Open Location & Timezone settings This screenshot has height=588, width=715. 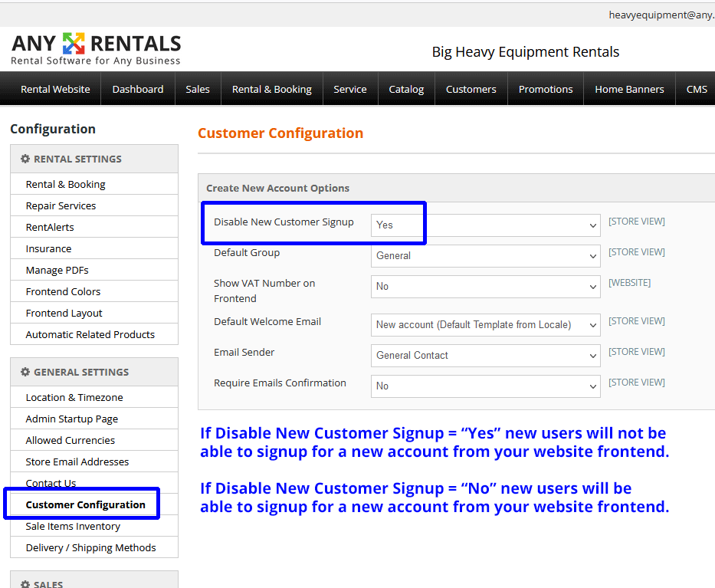click(x=74, y=397)
